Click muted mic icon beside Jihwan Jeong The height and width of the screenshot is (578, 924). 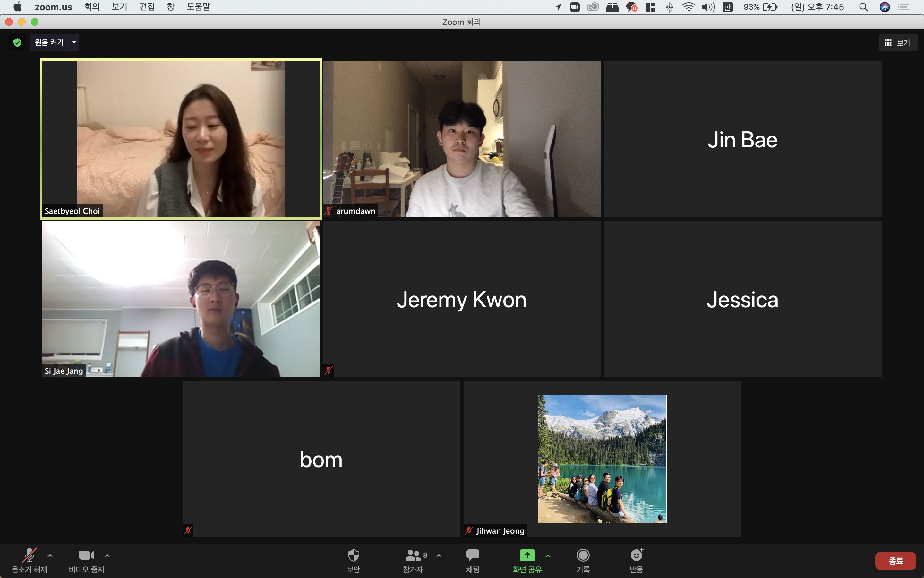(x=469, y=530)
